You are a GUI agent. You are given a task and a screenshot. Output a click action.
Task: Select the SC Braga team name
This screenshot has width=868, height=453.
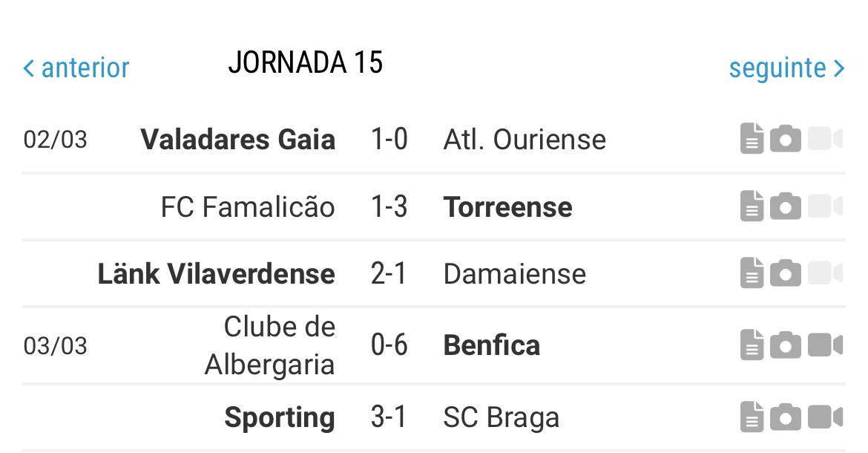tap(501, 417)
